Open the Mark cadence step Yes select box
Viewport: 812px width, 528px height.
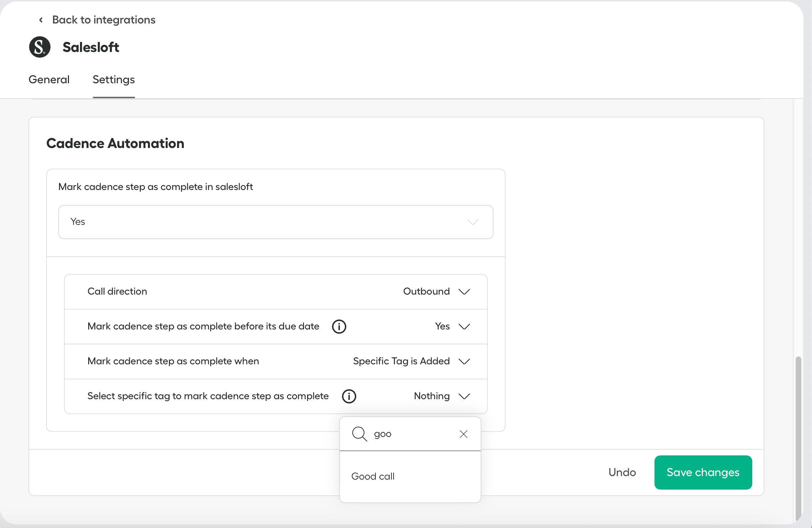[x=276, y=222]
